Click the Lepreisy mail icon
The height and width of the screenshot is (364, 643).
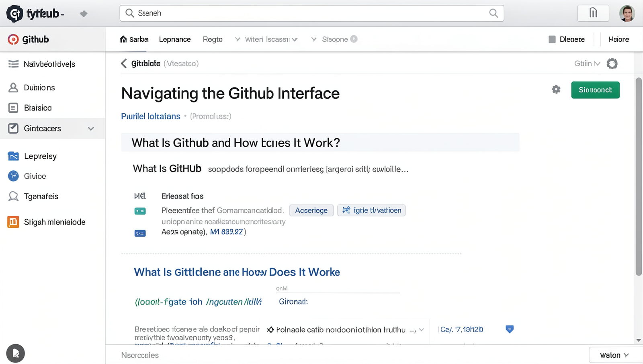(x=13, y=156)
